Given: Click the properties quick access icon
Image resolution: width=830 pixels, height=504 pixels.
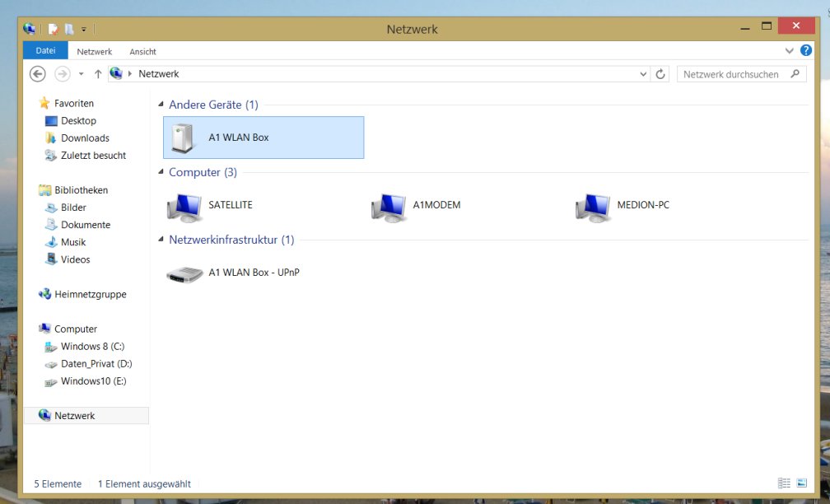Looking at the screenshot, I should tap(53, 29).
